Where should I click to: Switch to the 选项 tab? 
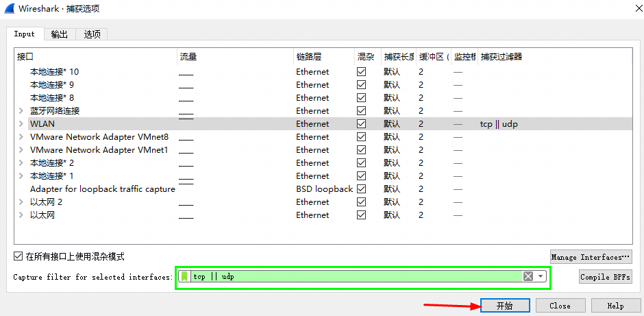click(x=92, y=34)
